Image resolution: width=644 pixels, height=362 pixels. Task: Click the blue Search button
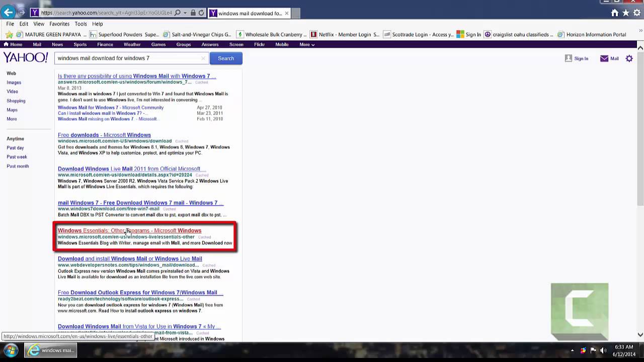[226, 58]
